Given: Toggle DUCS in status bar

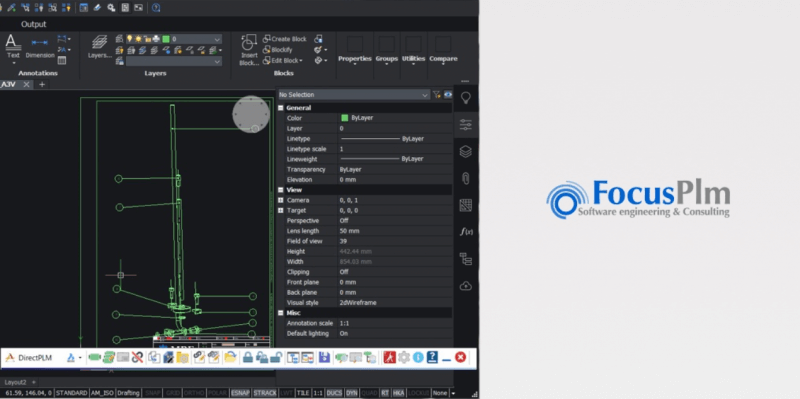Looking at the screenshot, I should 334,393.
